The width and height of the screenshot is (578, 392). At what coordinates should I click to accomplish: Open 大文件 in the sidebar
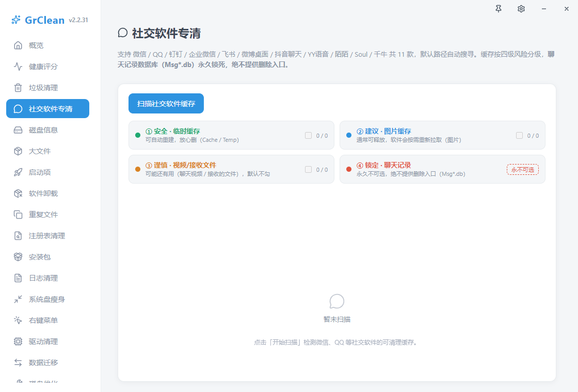coord(47,151)
